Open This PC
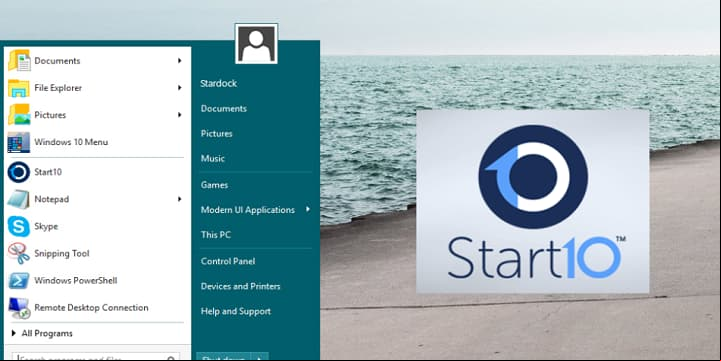 pos(216,235)
